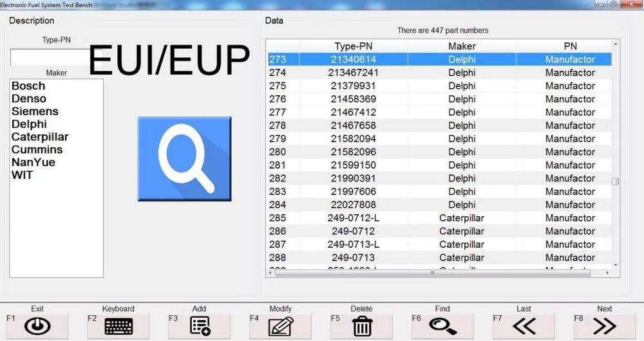This screenshot has height=341, width=644.
Task: Choose Caterpillar from the Maker list
Action: point(40,137)
